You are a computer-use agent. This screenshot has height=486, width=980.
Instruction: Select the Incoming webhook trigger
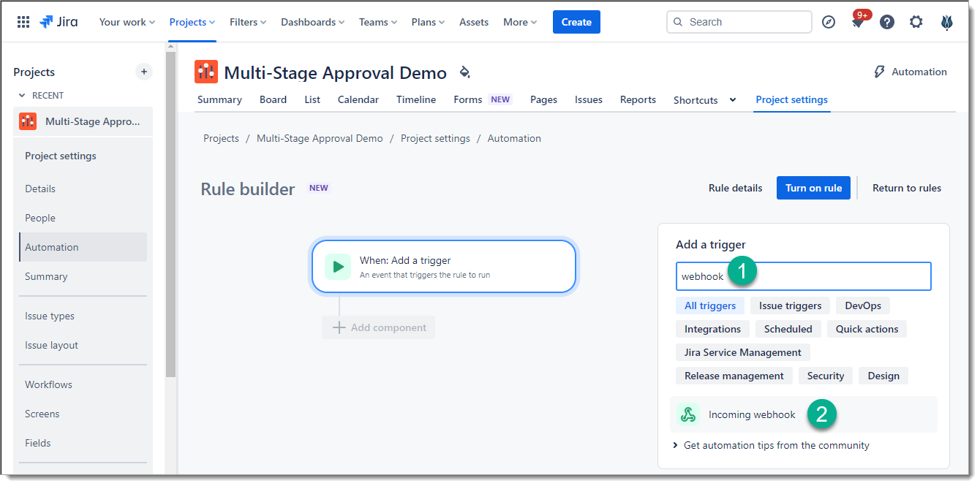tap(751, 414)
